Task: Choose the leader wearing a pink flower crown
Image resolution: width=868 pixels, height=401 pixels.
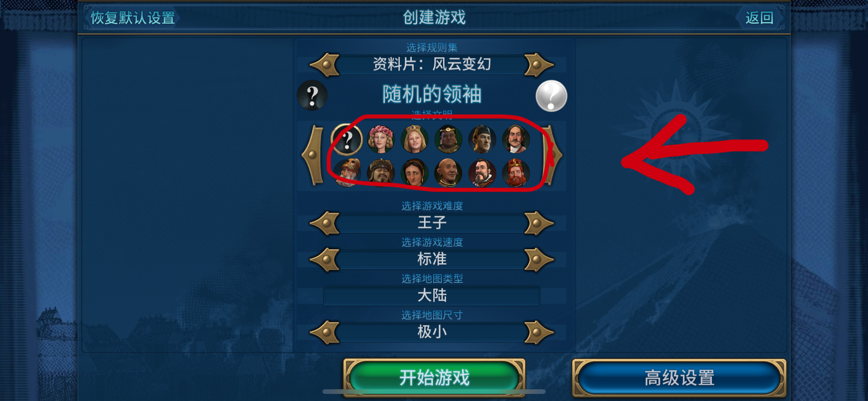Action: coord(381,139)
